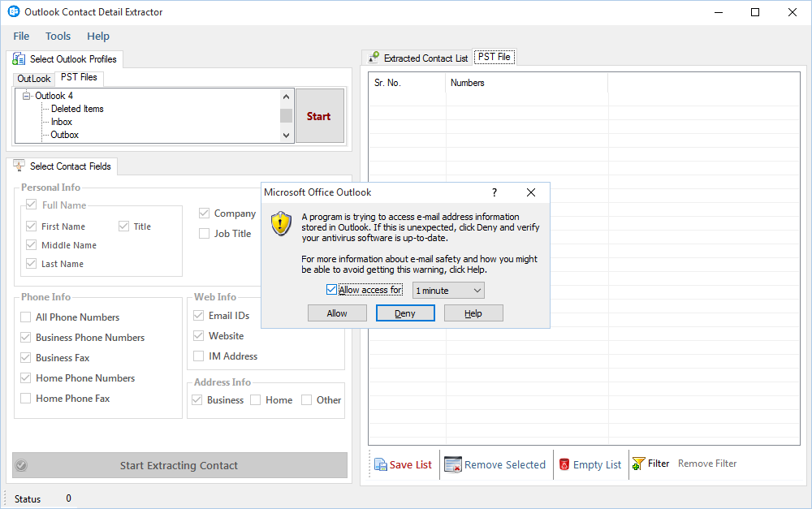
Task: Select the Outbox folder
Action: pyautogui.click(x=64, y=135)
